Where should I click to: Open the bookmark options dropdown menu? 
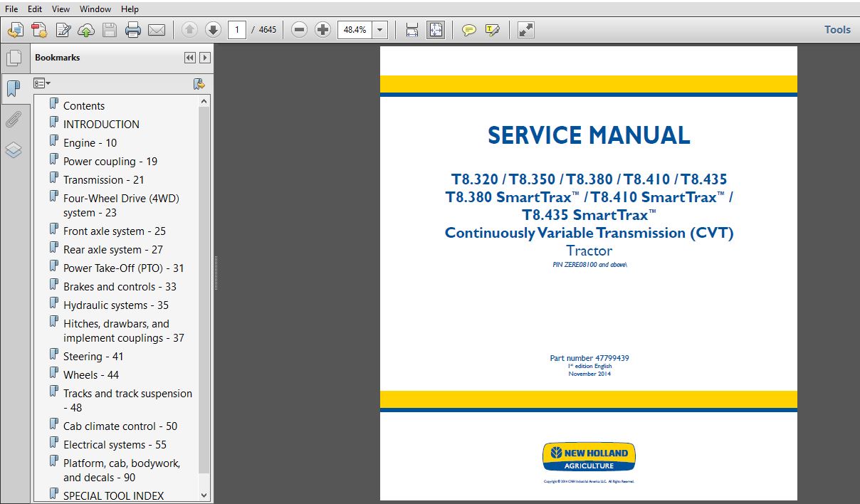(42, 83)
